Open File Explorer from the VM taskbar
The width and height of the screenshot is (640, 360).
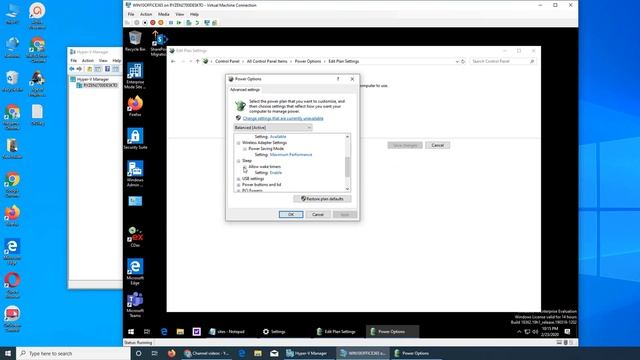point(180,331)
